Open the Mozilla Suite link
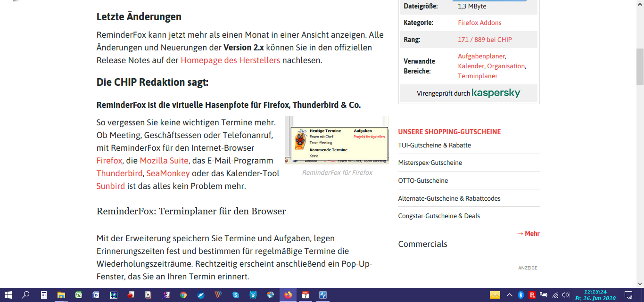The image size is (644, 302). [164, 161]
